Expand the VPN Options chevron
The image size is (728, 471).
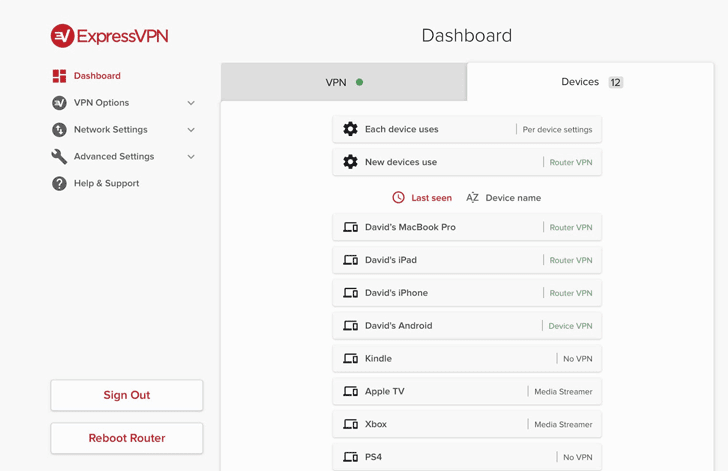[x=191, y=103]
